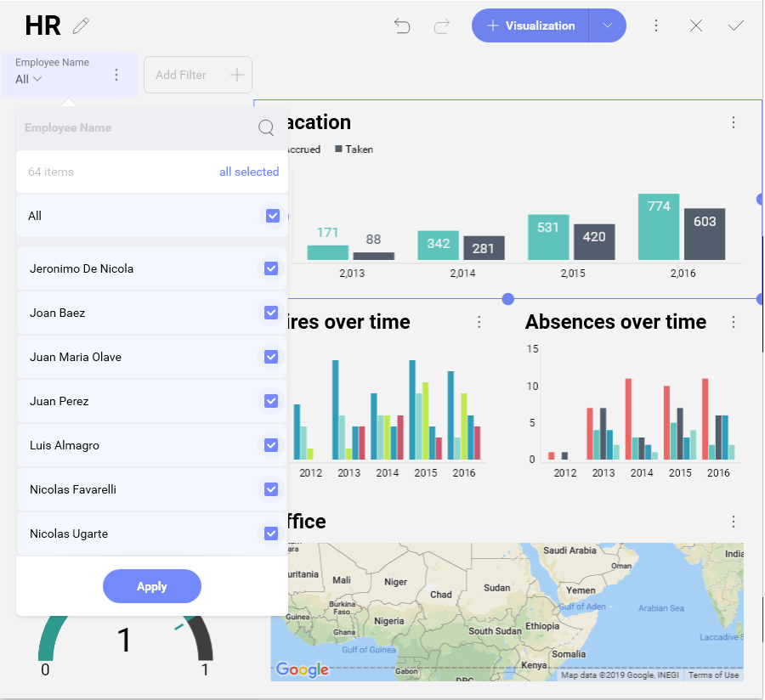The width and height of the screenshot is (765, 700).
Task: Collapse the Employee Name All dropdown
Action: pos(29,80)
